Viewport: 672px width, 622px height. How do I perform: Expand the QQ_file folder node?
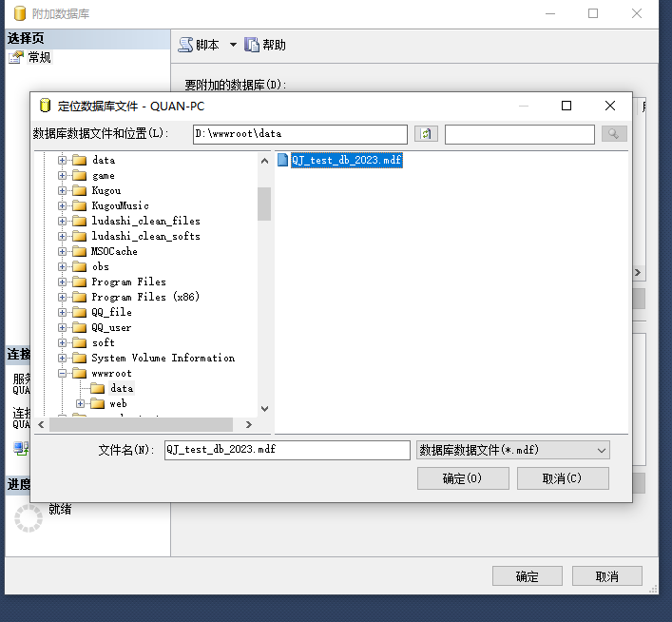coord(63,312)
